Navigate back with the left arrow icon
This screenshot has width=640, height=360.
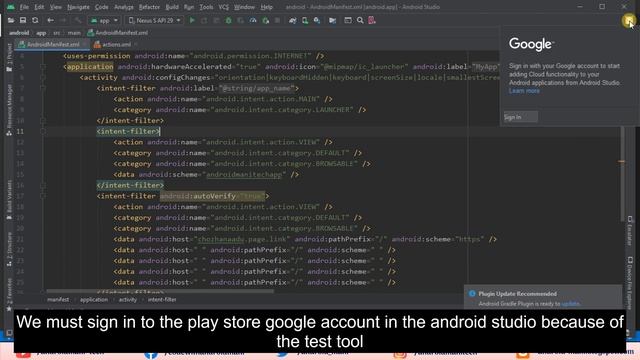click(51, 20)
